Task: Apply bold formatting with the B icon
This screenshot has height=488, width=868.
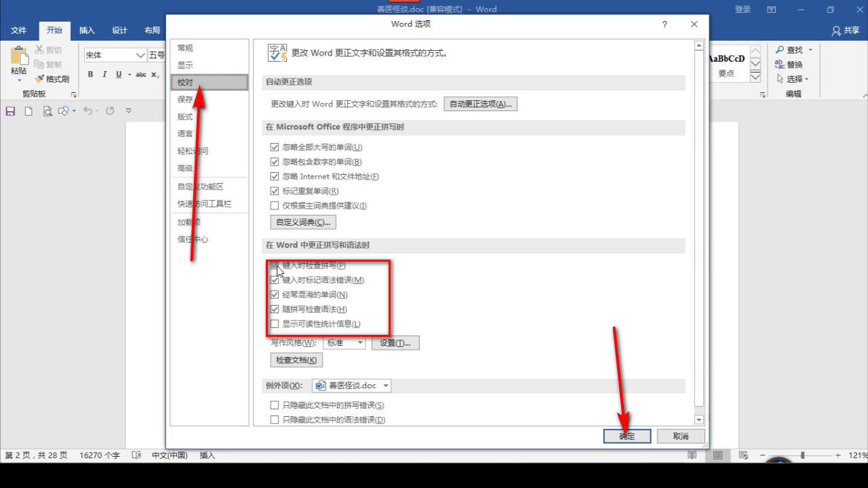Action: point(90,75)
